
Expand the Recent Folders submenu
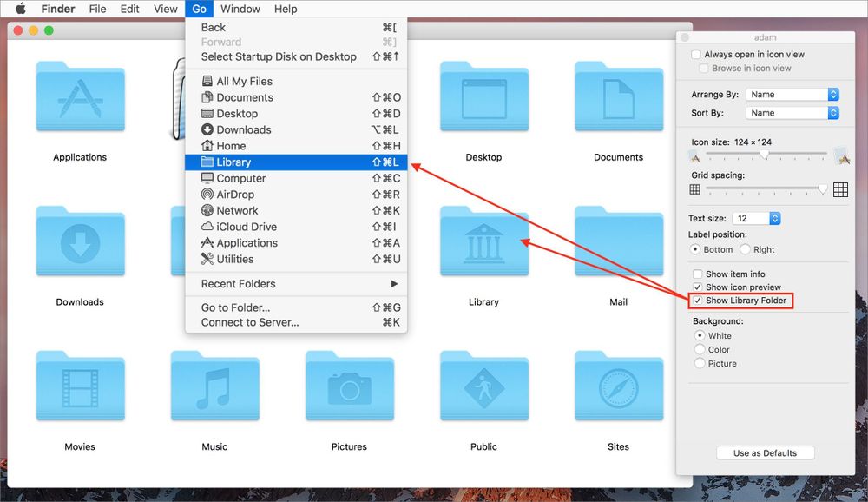pos(296,284)
